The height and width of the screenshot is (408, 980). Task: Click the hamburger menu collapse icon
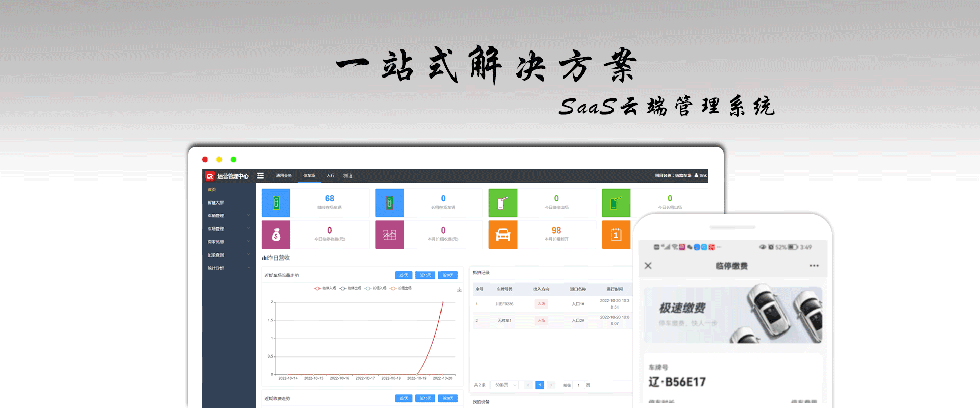point(260,175)
